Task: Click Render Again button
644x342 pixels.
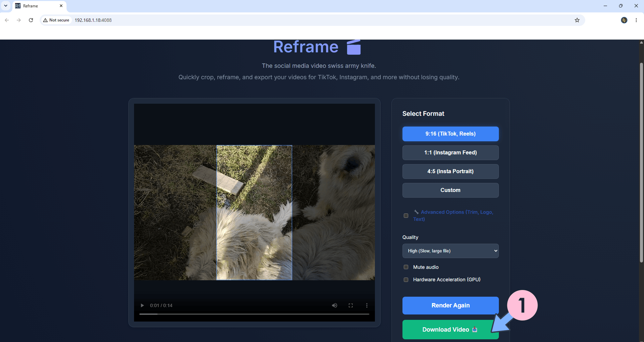Action: click(450, 305)
